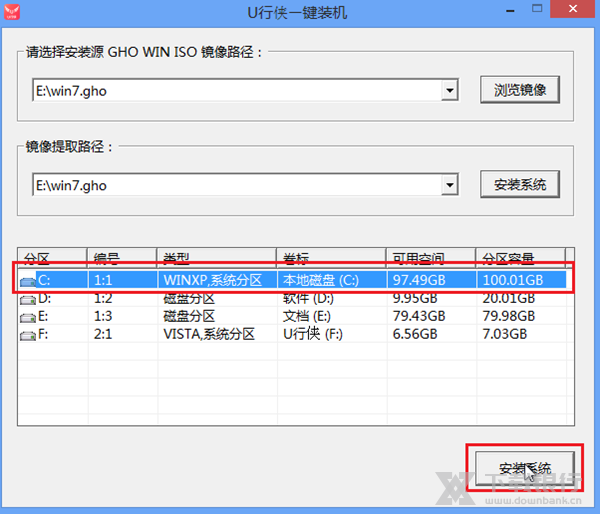This screenshot has height=514, width=600.
Task: Sort by the 可用空间 column header
Action: (431, 258)
